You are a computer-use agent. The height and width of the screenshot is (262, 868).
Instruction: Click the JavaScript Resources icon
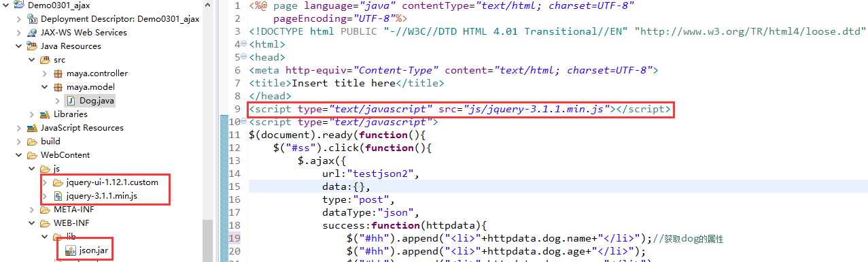coord(33,127)
